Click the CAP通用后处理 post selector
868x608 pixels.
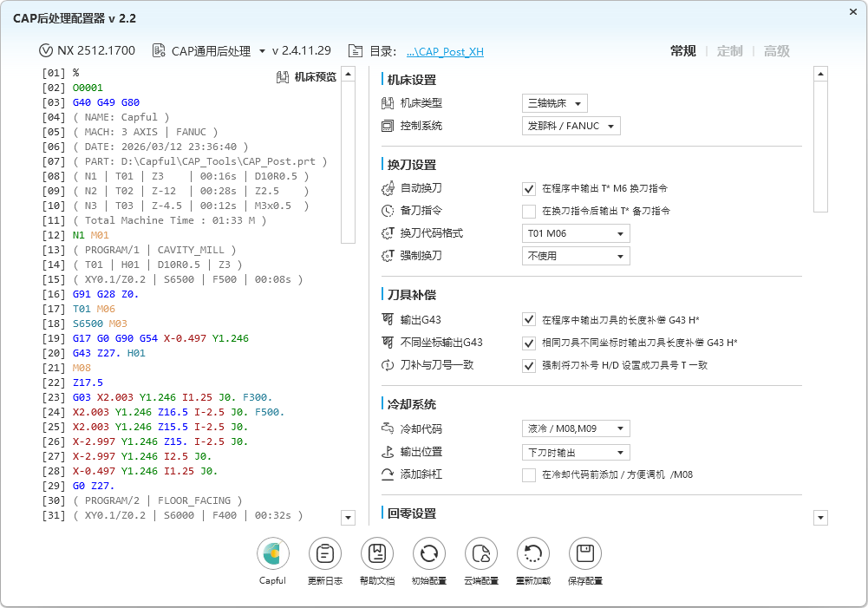click(209, 51)
